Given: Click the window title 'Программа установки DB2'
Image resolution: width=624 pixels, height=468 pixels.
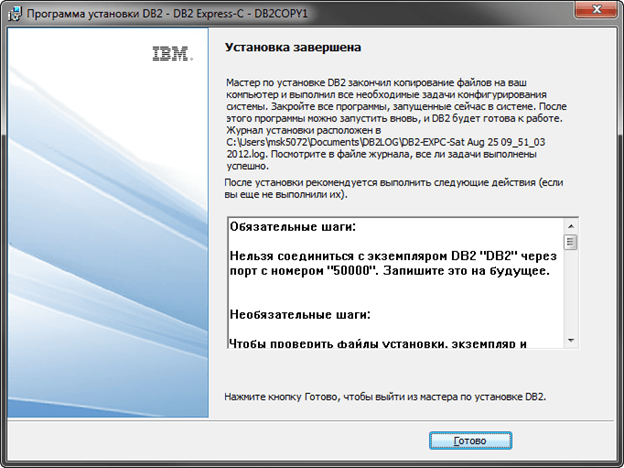Looking at the screenshot, I should pyautogui.click(x=167, y=14).
